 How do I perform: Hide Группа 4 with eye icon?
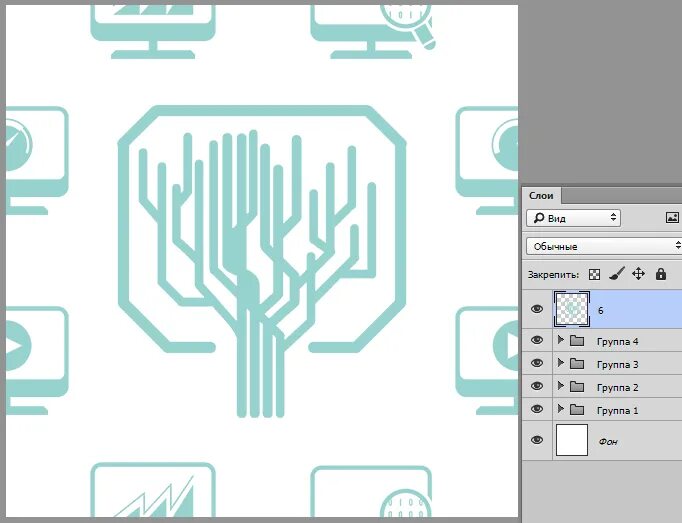[537, 340]
